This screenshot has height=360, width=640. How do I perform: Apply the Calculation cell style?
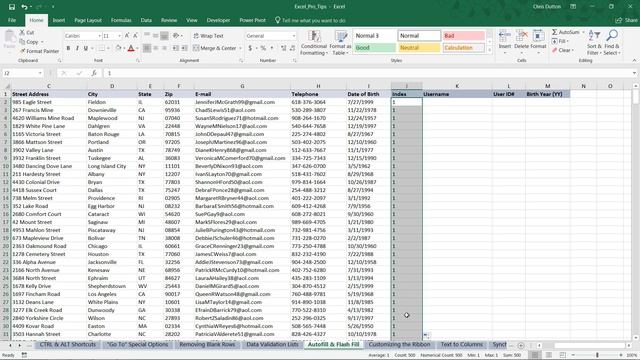pos(464,48)
